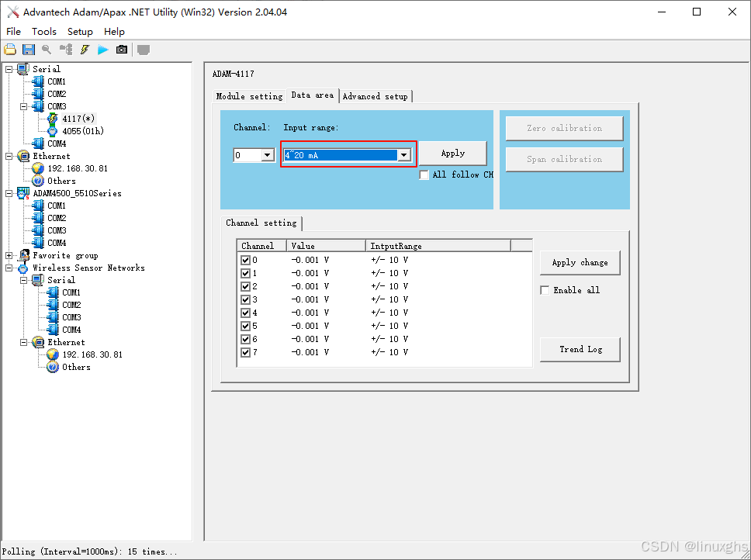Click the gray monitor toolbar icon
Screen dimensions: 751x560
(144, 50)
